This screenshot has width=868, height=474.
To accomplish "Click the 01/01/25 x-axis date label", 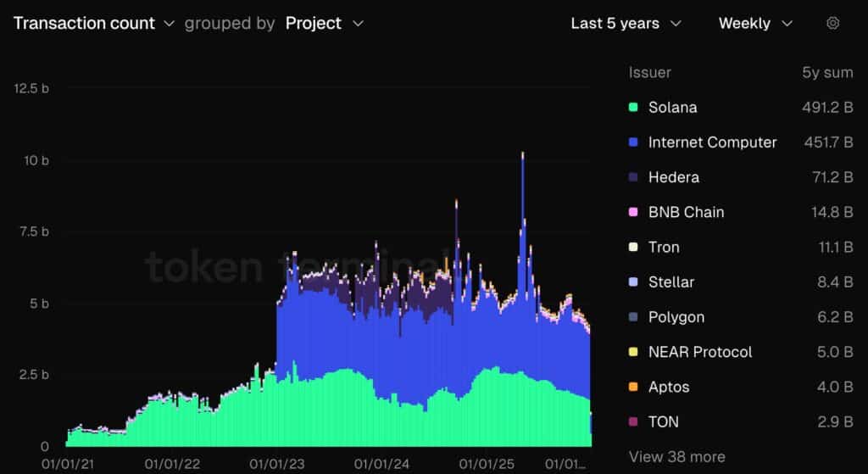I will [x=487, y=464].
